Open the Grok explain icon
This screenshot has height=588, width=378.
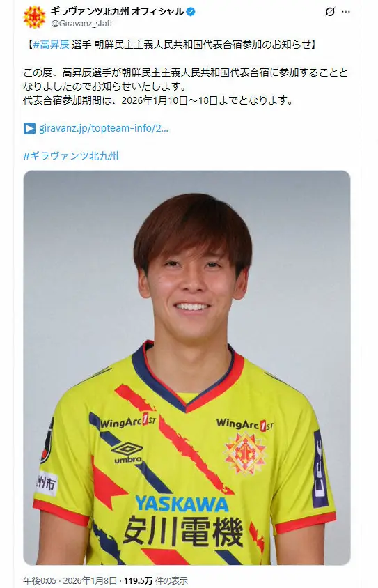(x=330, y=12)
